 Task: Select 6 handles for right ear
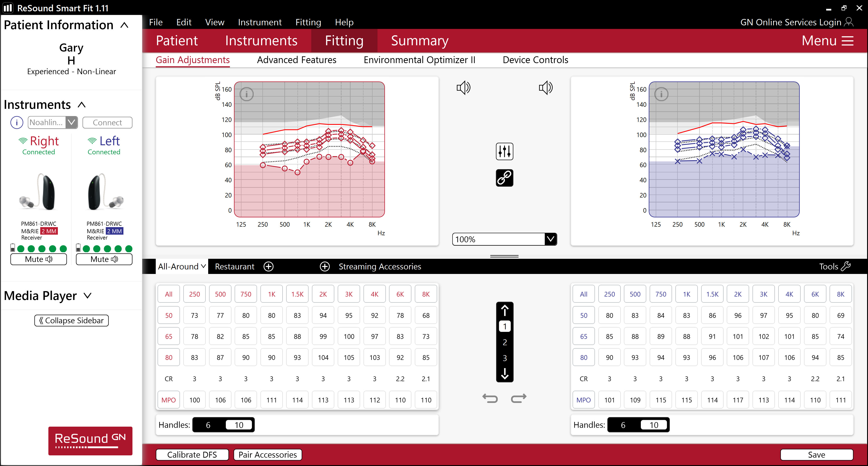pos(208,425)
